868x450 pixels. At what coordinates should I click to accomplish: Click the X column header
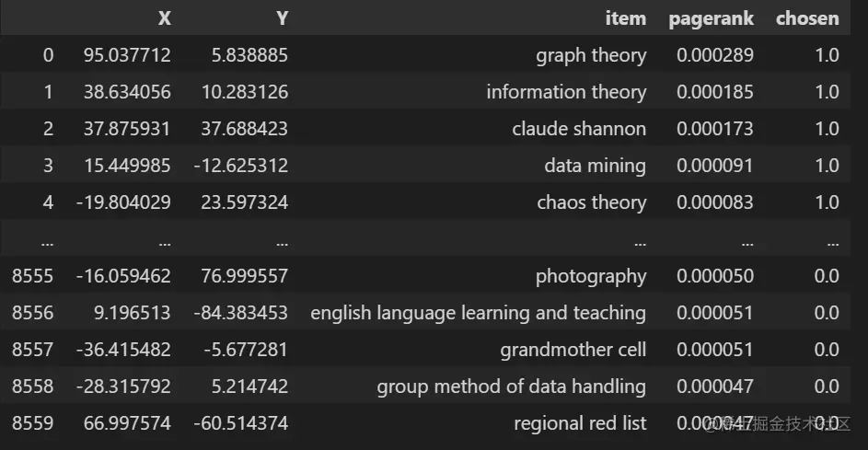[164, 18]
